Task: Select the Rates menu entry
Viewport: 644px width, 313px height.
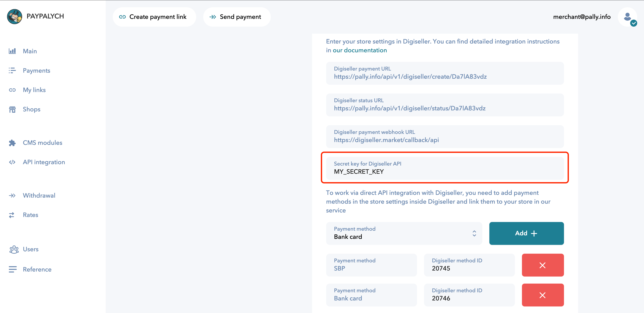Action: (30, 215)
